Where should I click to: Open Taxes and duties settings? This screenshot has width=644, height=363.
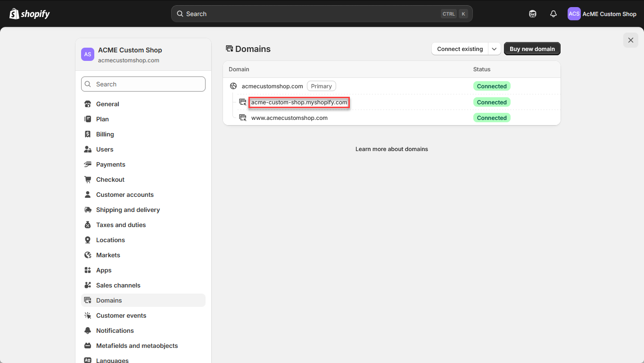143,225
